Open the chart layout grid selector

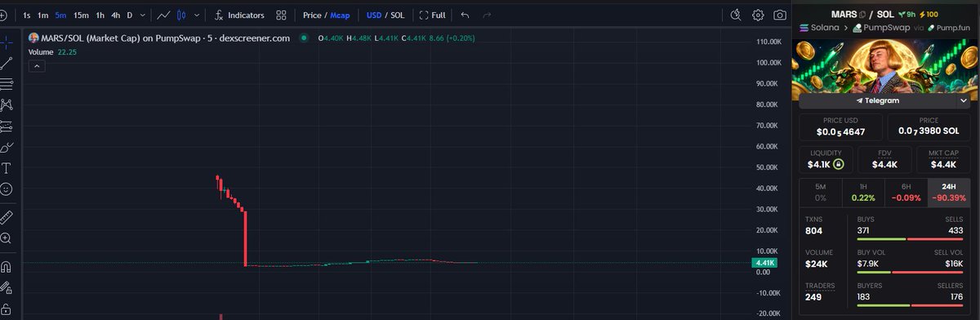281,15
